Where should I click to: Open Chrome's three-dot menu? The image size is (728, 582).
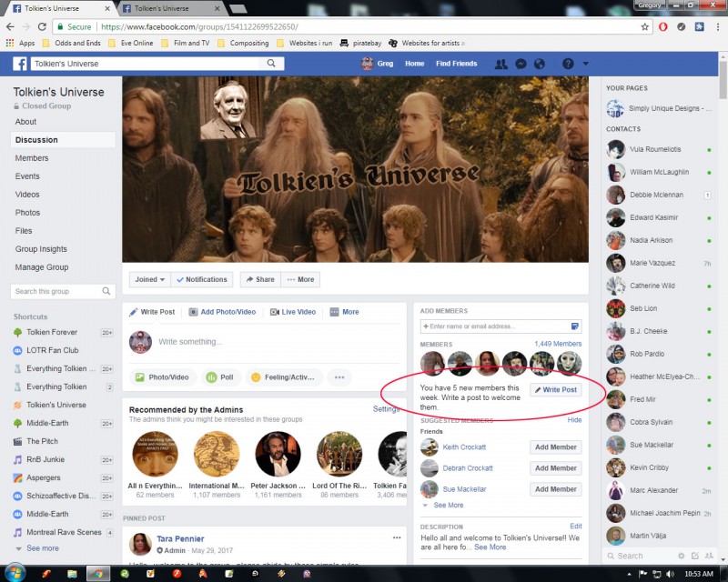coord(718,27)
